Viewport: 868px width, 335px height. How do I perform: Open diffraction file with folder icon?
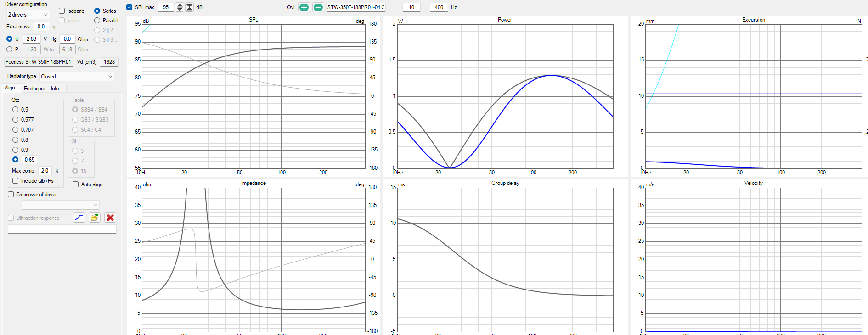tap(95, 218)
